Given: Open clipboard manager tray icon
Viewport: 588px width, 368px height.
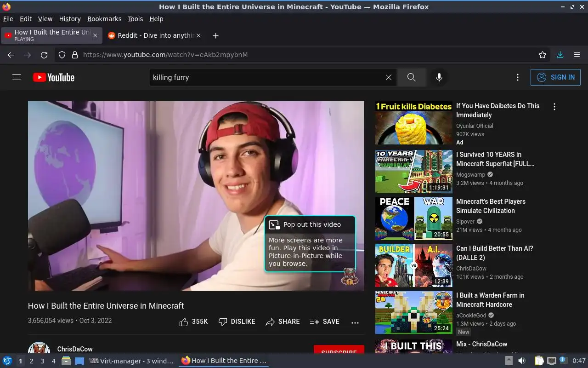Looking at the screenshot, I should coord(539,361).
